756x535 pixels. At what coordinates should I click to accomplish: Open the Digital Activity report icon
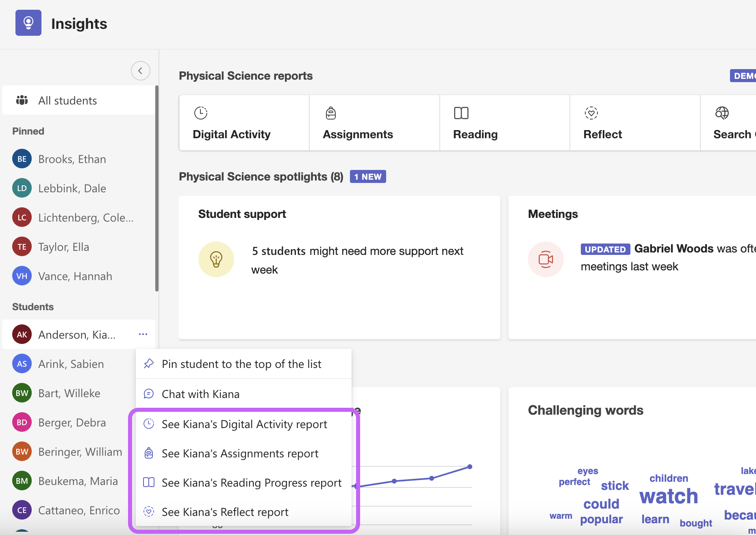pyautogui.click(x=201, y=113)
